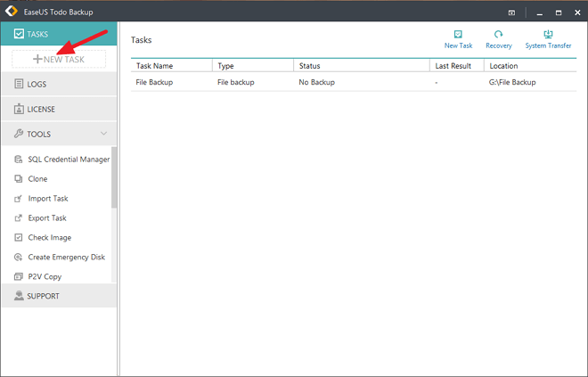Image resolution: width=588 pixels, height=377 pixels.
Task: Click the 'File backup' type cell
Action: click(x=236, y=82)
